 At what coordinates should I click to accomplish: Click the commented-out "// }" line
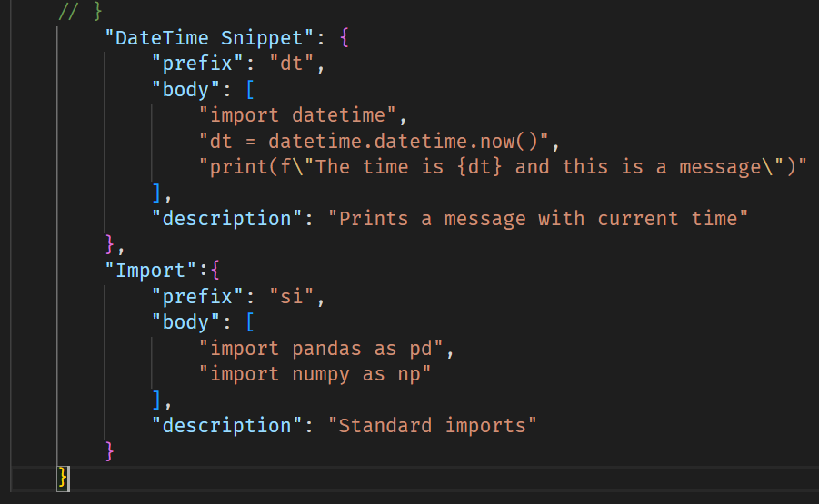click(81, 13)
